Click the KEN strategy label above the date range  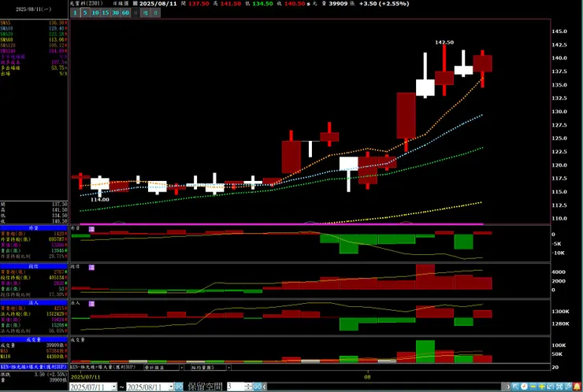[x=102, y=367]
